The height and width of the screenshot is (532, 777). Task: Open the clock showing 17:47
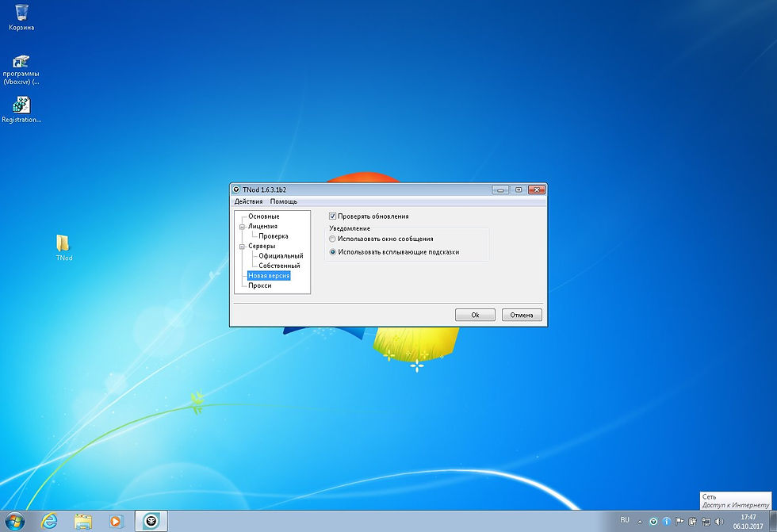(x=748, y=522)
